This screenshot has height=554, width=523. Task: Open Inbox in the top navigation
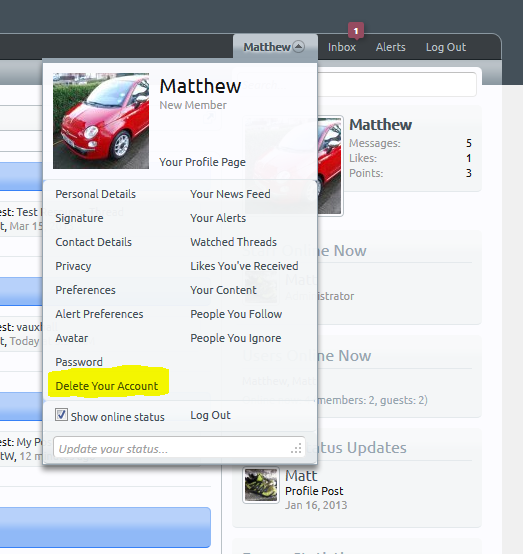tap(342, 47)
